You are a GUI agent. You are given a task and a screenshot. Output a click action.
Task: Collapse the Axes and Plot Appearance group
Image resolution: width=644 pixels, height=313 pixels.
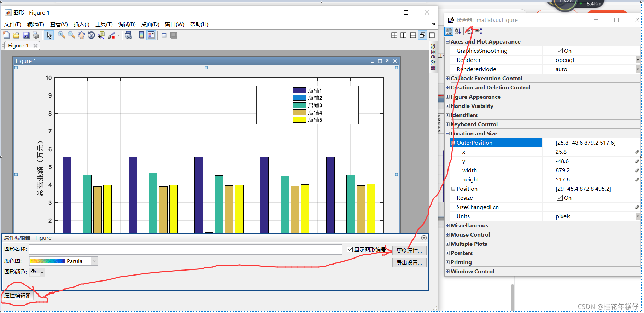click(x=448, y=41)
